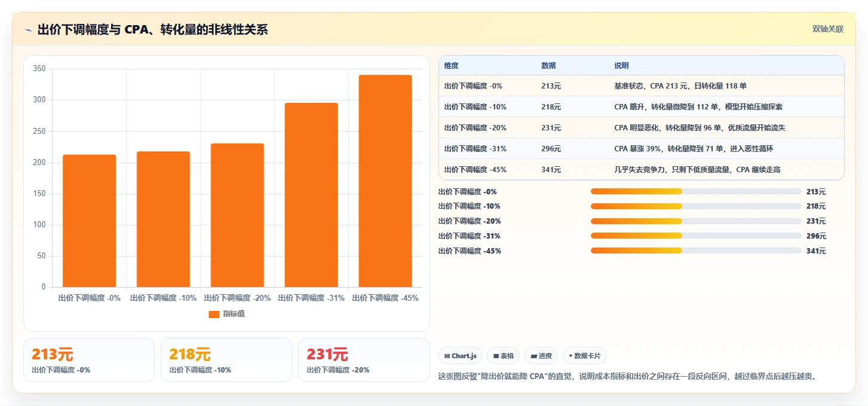
Task: Click the x-axis label 出价下调幅度 -45%
Action: pos(385,298)
